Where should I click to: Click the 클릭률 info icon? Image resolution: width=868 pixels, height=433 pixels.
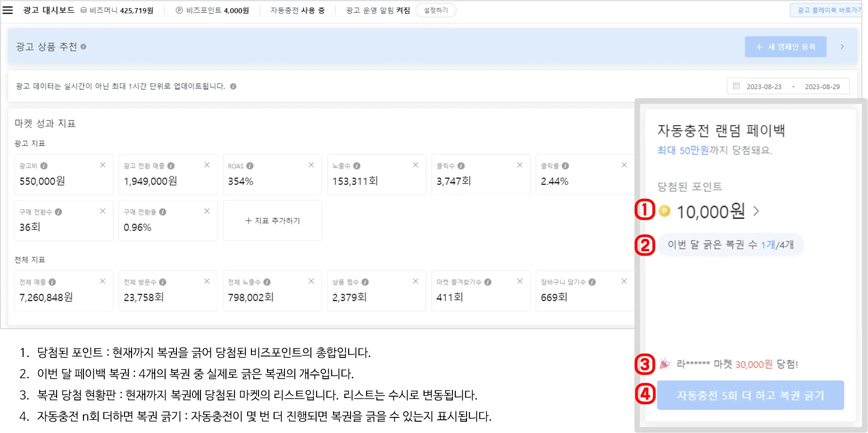tap(565, 166)
